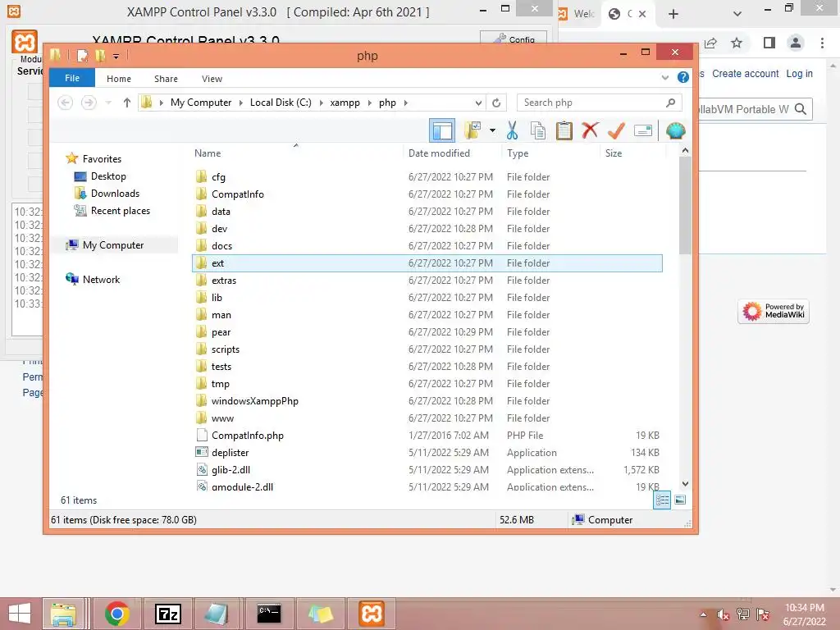
Task: Click the Back navigation arrow
Action: pyautogui.click(x=65, y=103)
